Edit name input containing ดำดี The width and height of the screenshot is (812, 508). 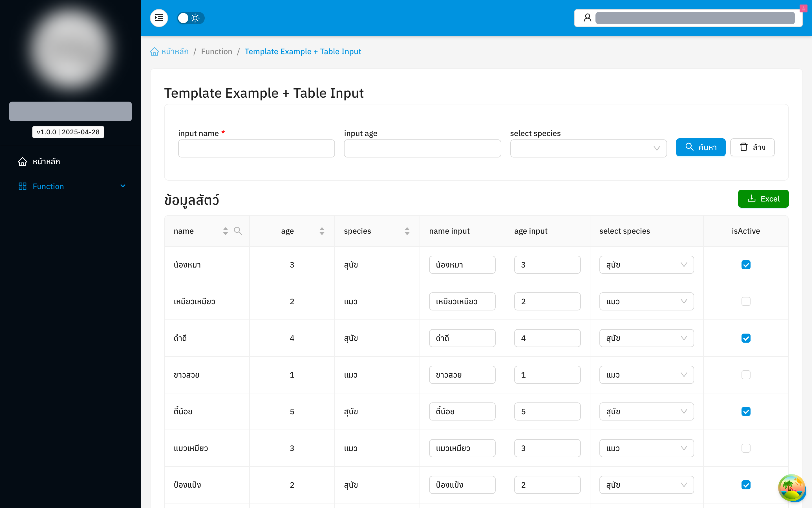(462, 338)
